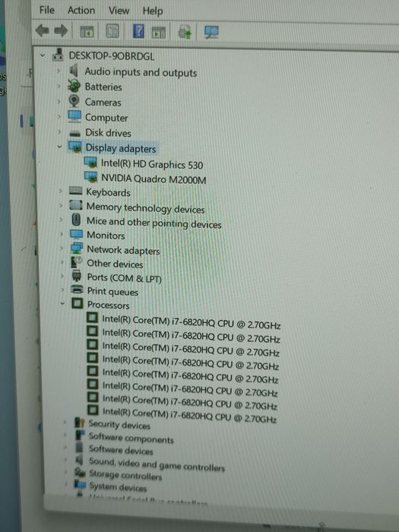Click the Forward arrow toolbar button

(61, 31)
